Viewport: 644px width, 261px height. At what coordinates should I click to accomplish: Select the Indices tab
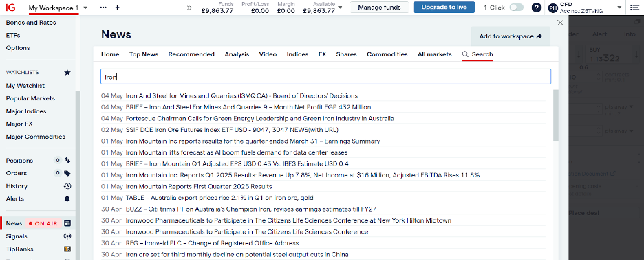point(297,54)
